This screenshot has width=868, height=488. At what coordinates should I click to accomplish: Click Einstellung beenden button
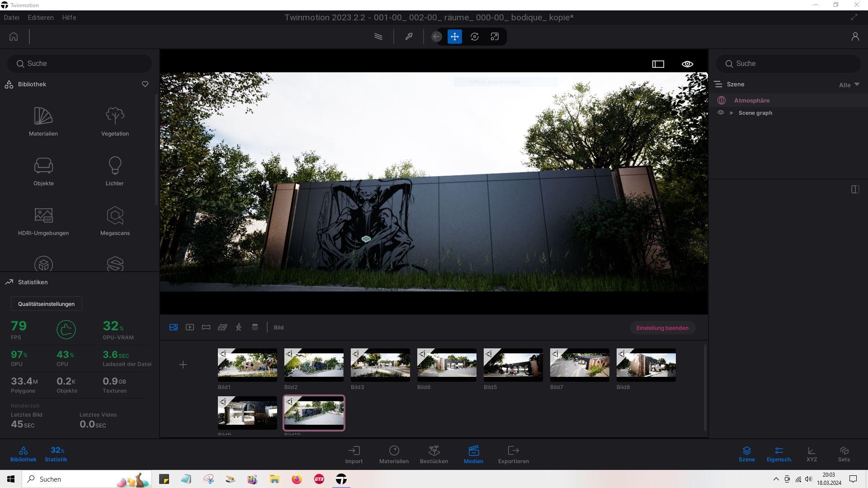click(662, 328)
